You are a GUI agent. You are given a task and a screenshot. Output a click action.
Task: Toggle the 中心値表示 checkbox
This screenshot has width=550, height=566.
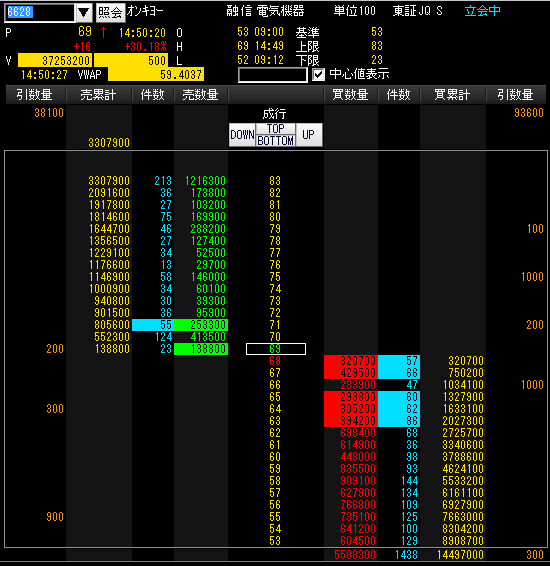tap(318, 75)
